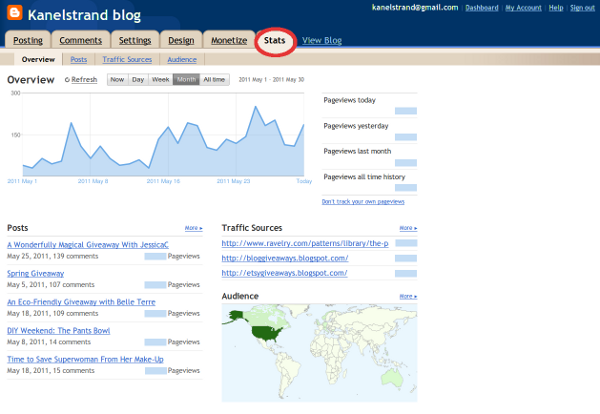The width and height of the screenshot is (600, 414).
Task: Open the Posting tab
Action: [x=28, y=40]
